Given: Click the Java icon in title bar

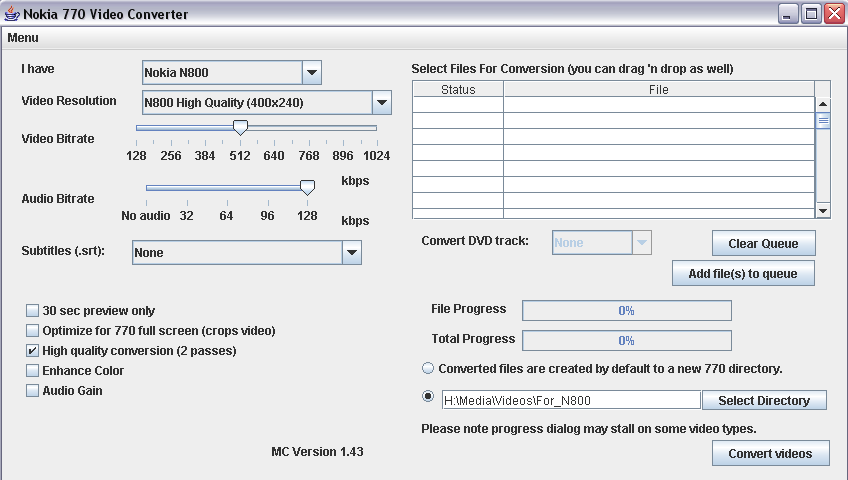Looking at the screenshot, I should click(x=12, y=14).
